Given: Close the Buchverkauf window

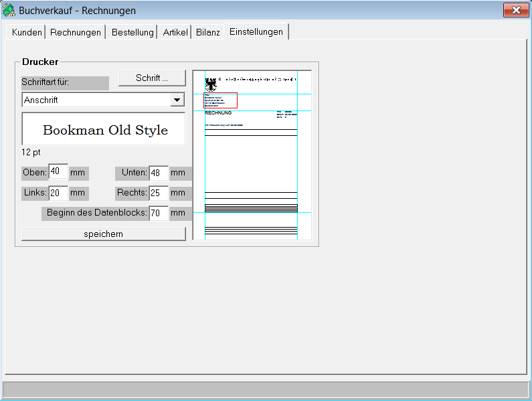Looking at the screenshot, I should click(x=515, y=10).
